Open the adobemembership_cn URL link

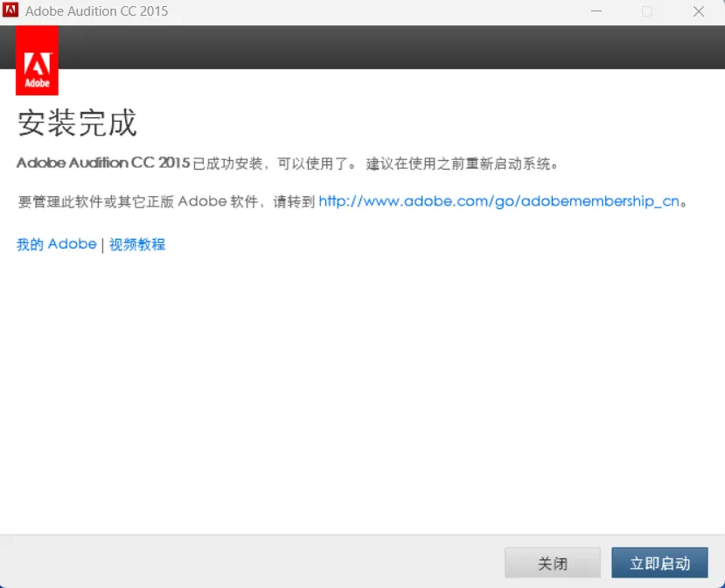coord(498,201)
